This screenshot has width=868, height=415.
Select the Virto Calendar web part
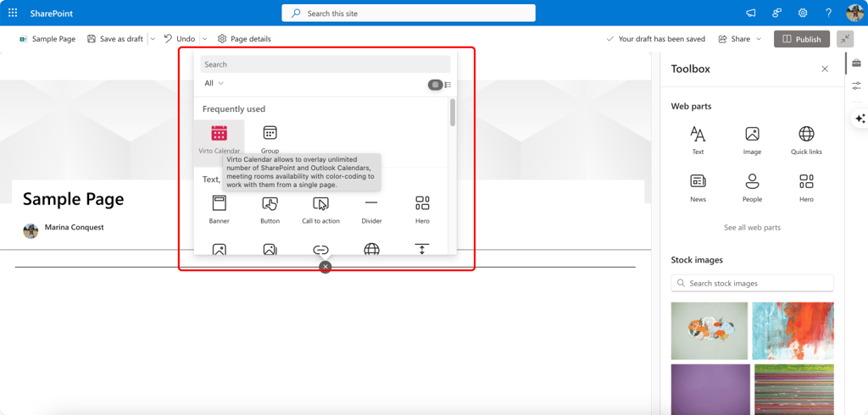[x=220, y=140]
